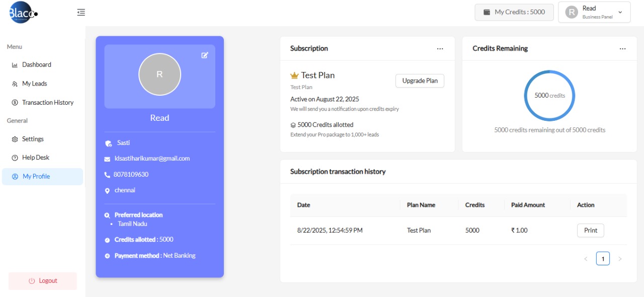Image resolution: width=644 pixels, height=297 pixels.
Task: Open the Transaction History menu item
Action: click(x=42, y=103)
